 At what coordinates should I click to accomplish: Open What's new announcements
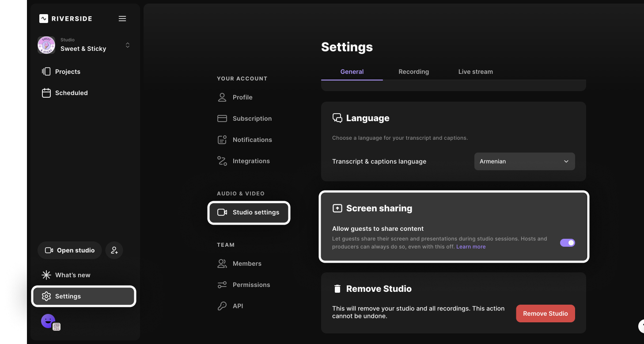pyautogui.click(x=72, y=275)
